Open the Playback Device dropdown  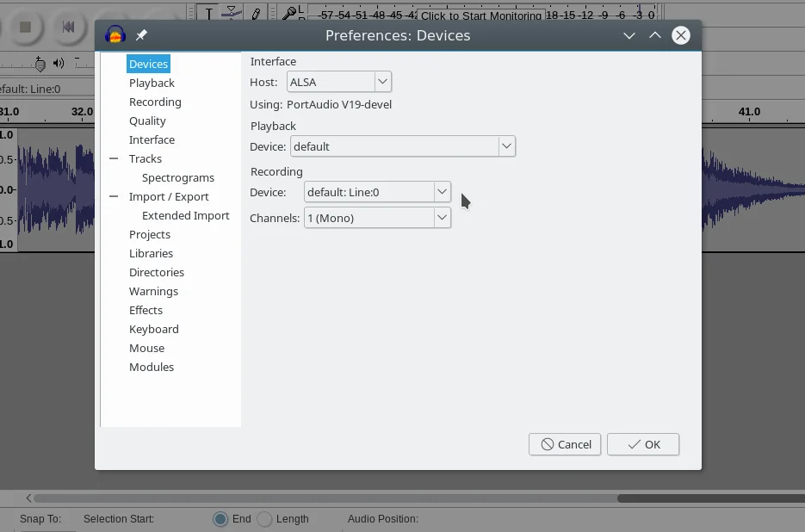403,146
